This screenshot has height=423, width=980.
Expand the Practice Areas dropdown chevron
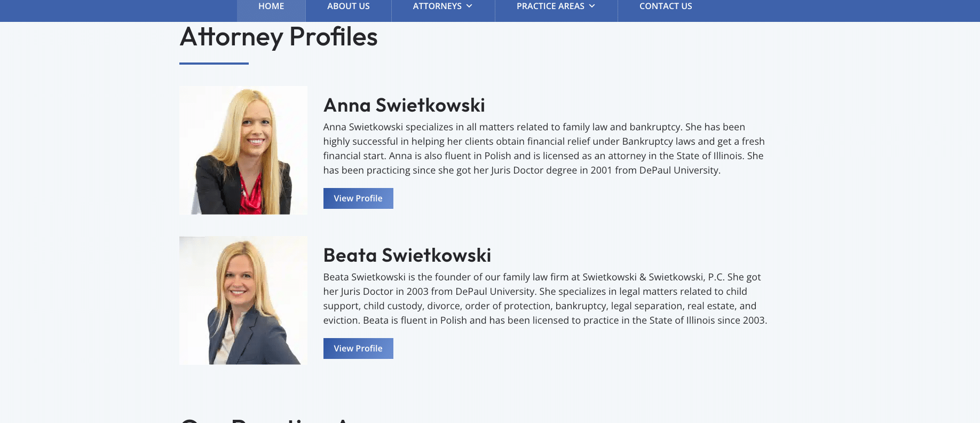[592, 6]
